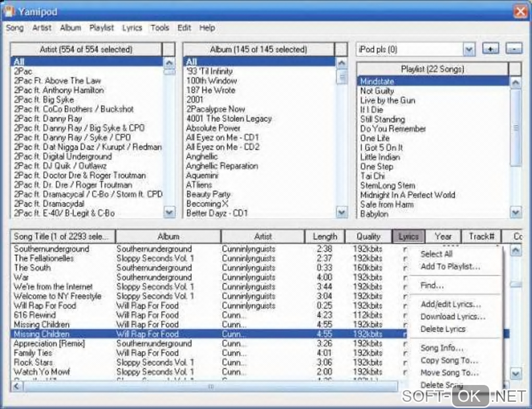Screen dimensions: 532x409
Task: Select album Aquemini
Action: pos(260,175)
